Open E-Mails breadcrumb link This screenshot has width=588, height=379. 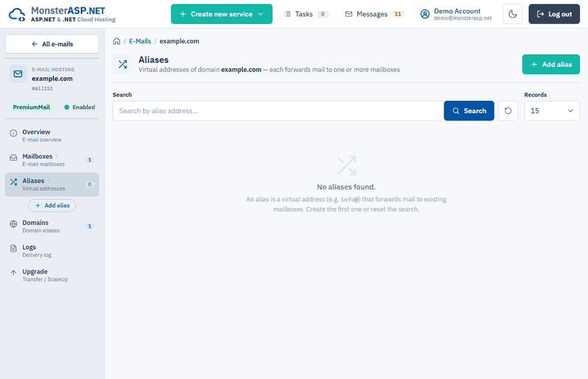click(x=140, y=41)
